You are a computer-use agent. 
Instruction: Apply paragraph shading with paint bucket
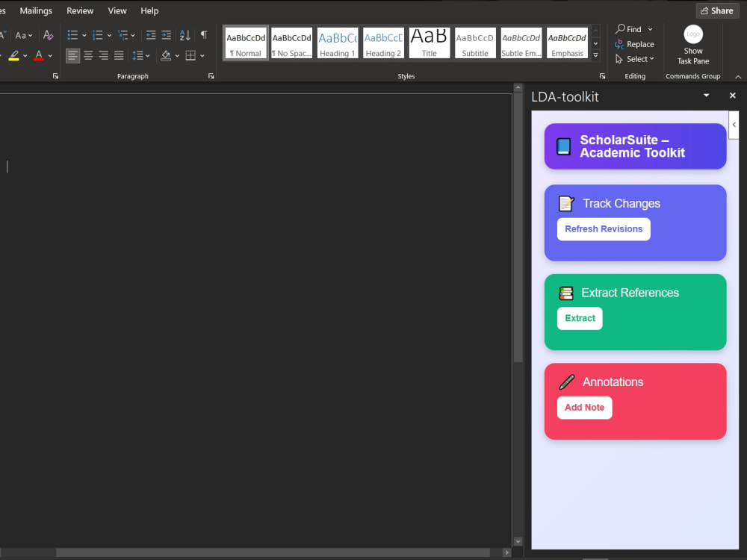(x=166, y=56)
